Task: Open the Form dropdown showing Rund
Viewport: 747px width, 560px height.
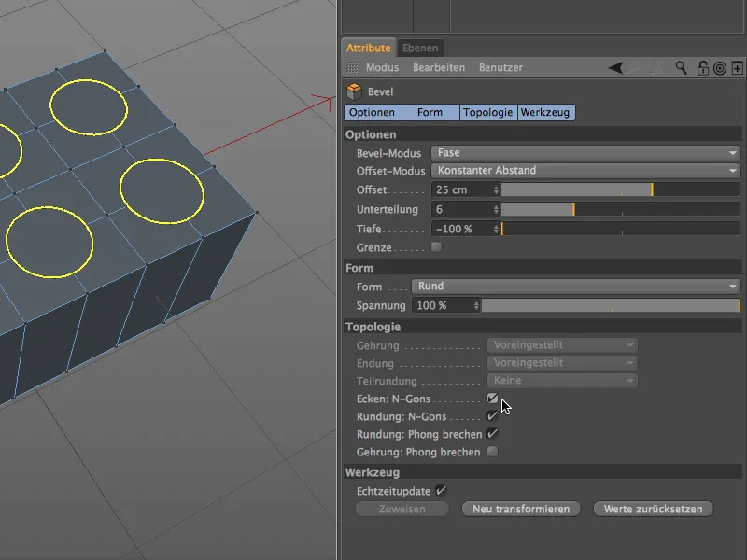Action: pos(575,287)
